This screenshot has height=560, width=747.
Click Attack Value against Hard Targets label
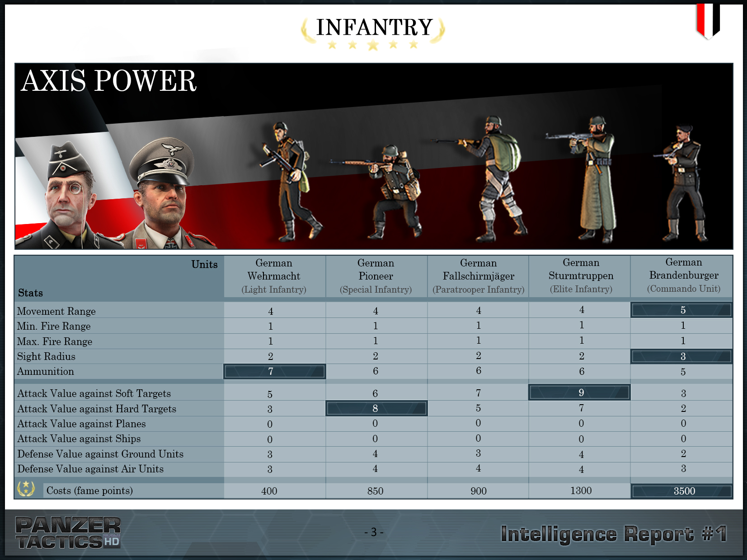(97, 409)
